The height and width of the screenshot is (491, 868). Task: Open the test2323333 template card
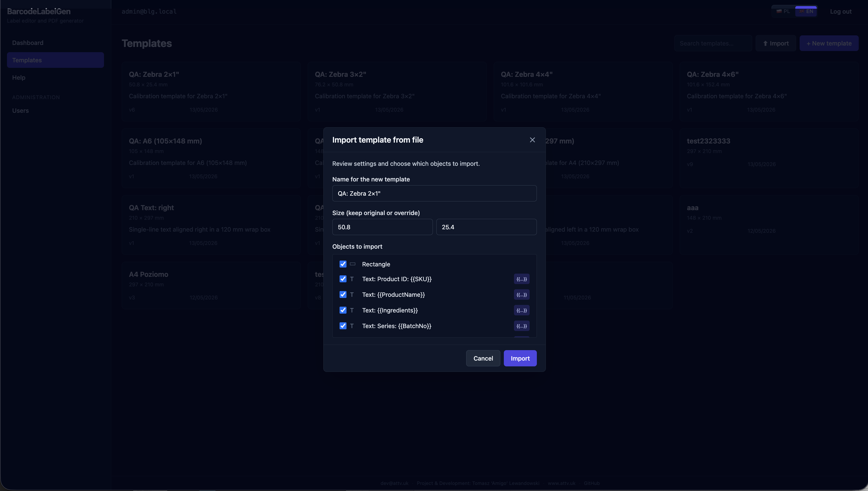click(x=769, y=158)
